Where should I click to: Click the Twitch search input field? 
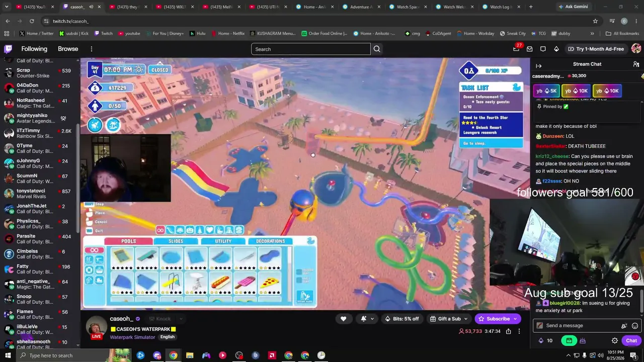click(x=310, y=49)
